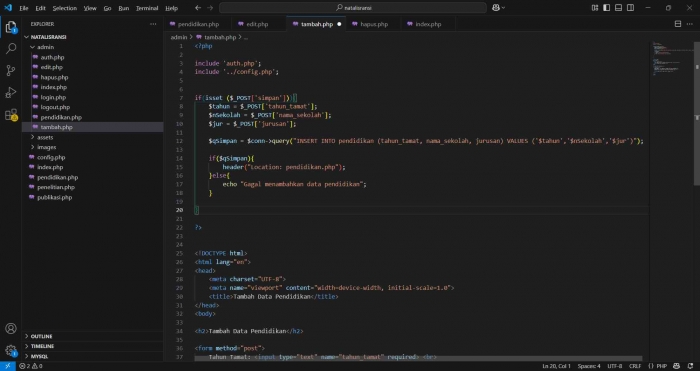The width and height of the screenshot is (700, 371).
Task: Open the Run menu
Action: tap(124, 8)
